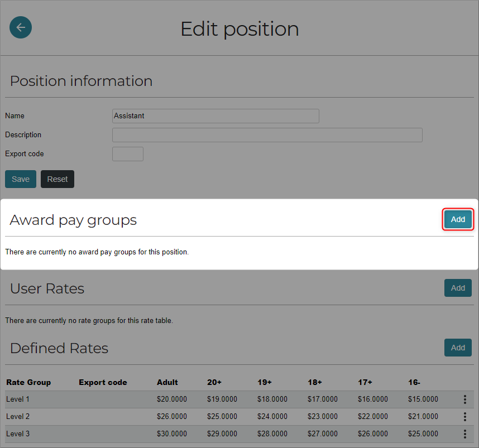The width and height of the screenshot is (479, 448).
Task: Add an award pay group
Action: pos(458,219)
